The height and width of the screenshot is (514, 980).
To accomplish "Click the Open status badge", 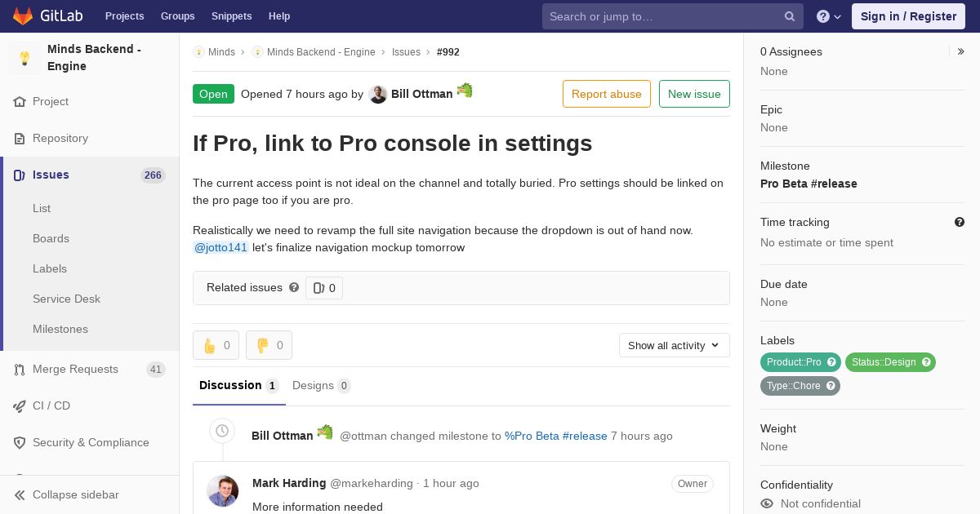I will 213,94.
